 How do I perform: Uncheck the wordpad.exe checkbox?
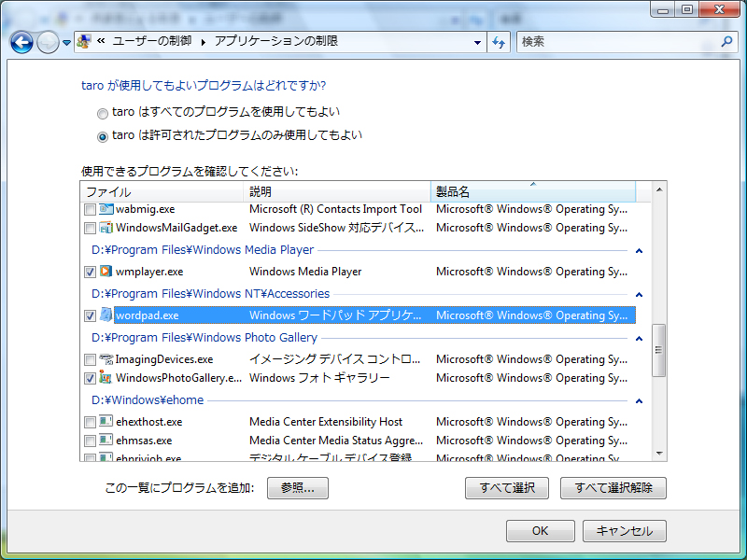[x=90, y=315]
